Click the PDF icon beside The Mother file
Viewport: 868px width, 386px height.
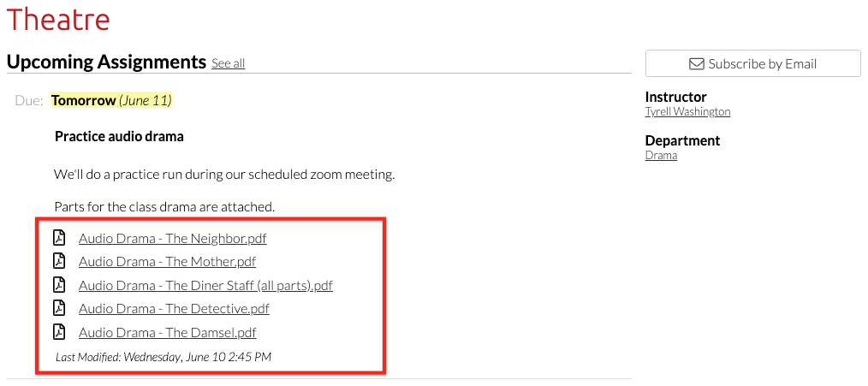[x=60, y=261]
